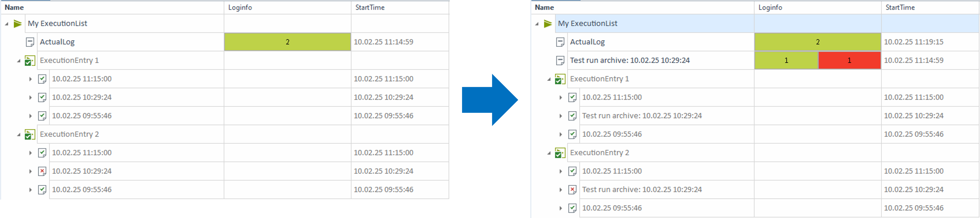Sort by the Name column in right panel
The width and height of the screenshot is (980, 218).
click(x=544, y=7)
